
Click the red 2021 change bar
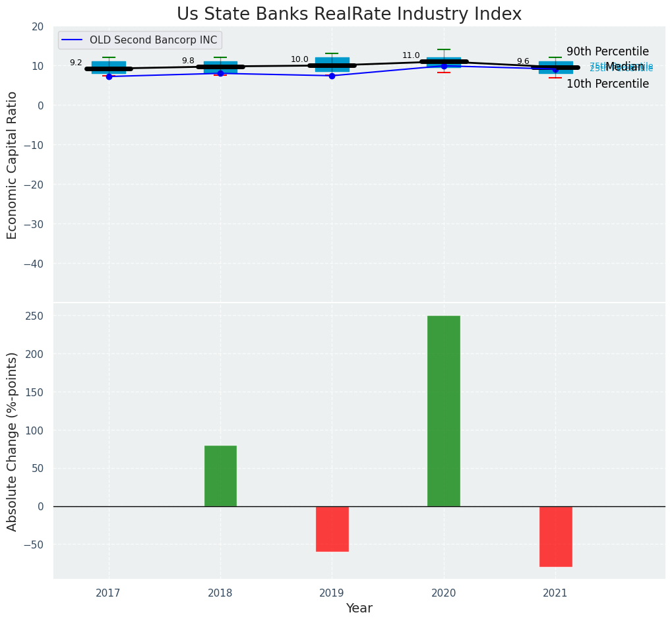click(555, 536)
